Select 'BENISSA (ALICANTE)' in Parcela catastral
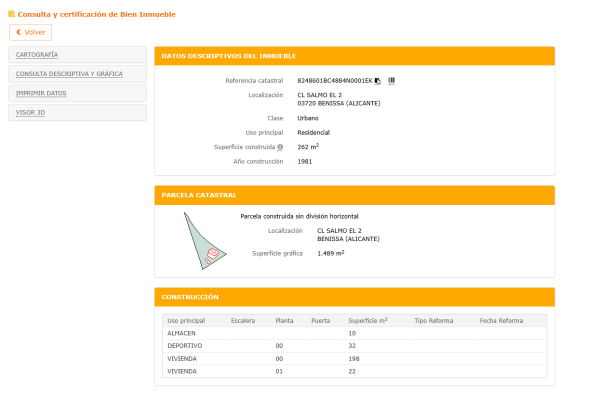Image resolution: width=600 pixels, height=395 pixels. pyautogui.click(x=348, y=239)
